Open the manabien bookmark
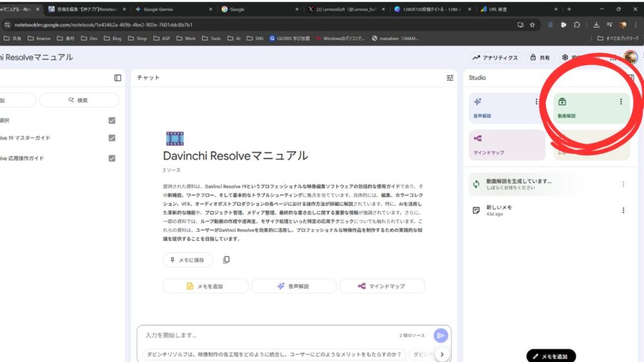644x362 pixels. [x=395, y=38]
